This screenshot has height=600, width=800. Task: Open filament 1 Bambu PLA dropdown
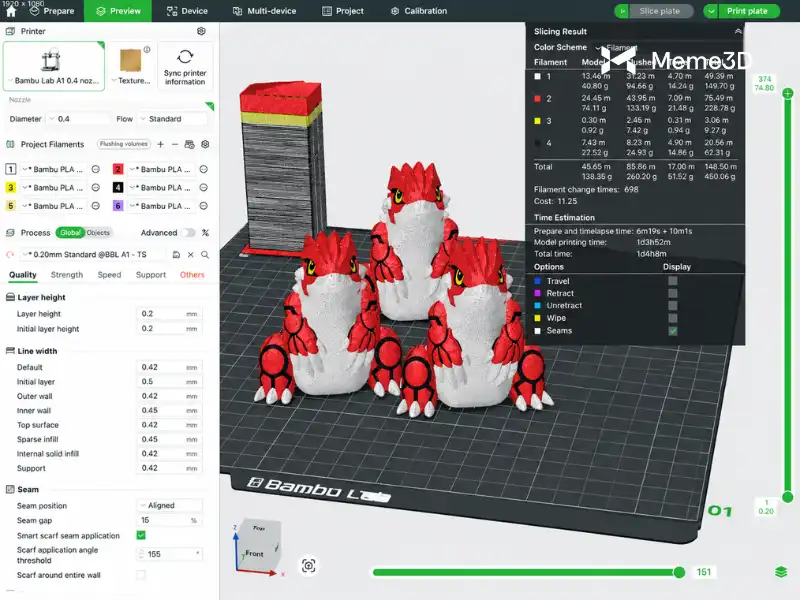pyautogui.click(x=53, y=169)
